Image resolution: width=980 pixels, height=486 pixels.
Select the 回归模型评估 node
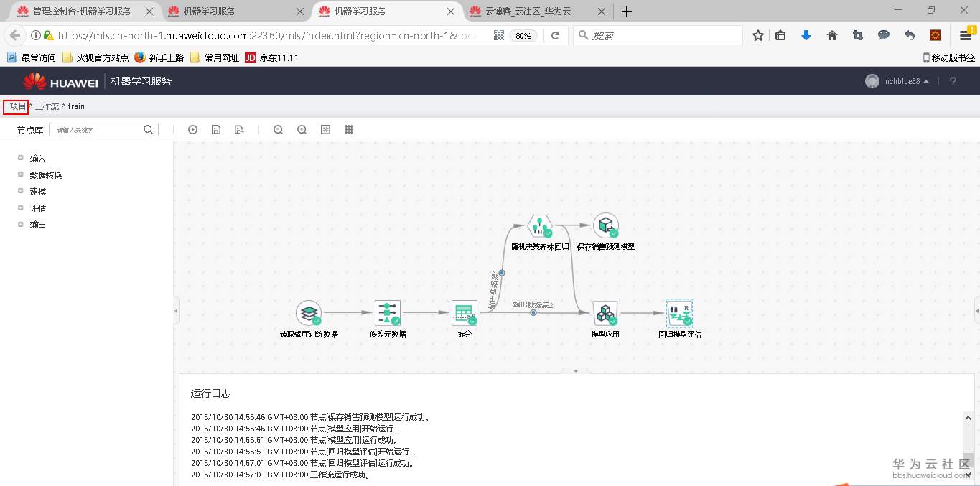(679, 313)
